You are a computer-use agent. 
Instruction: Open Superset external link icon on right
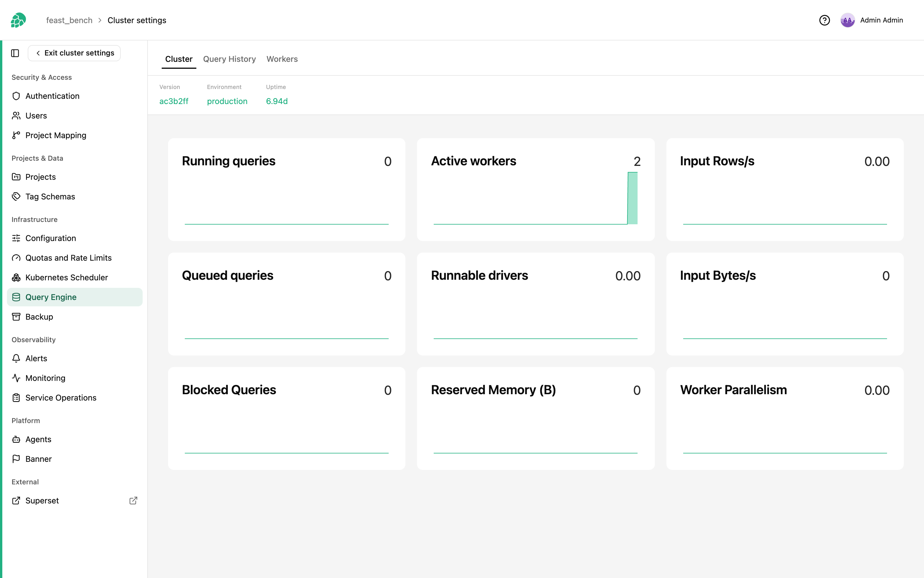coord(133,501)
